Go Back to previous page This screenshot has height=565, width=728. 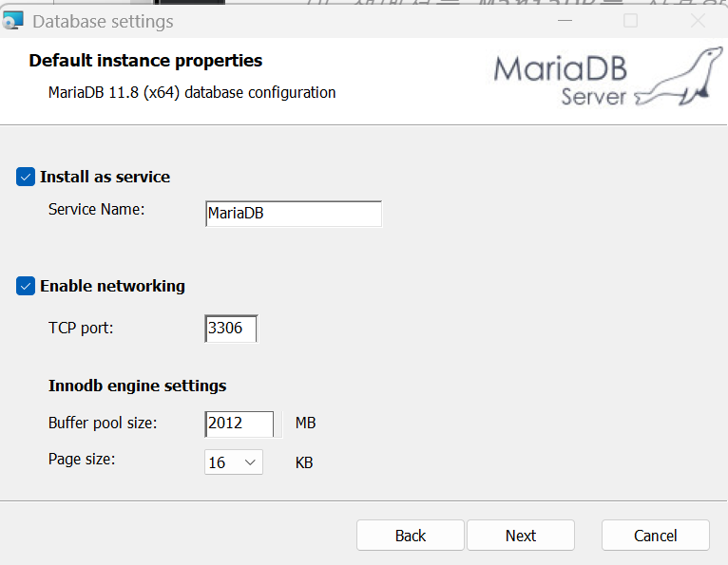(x=411, y=536)
